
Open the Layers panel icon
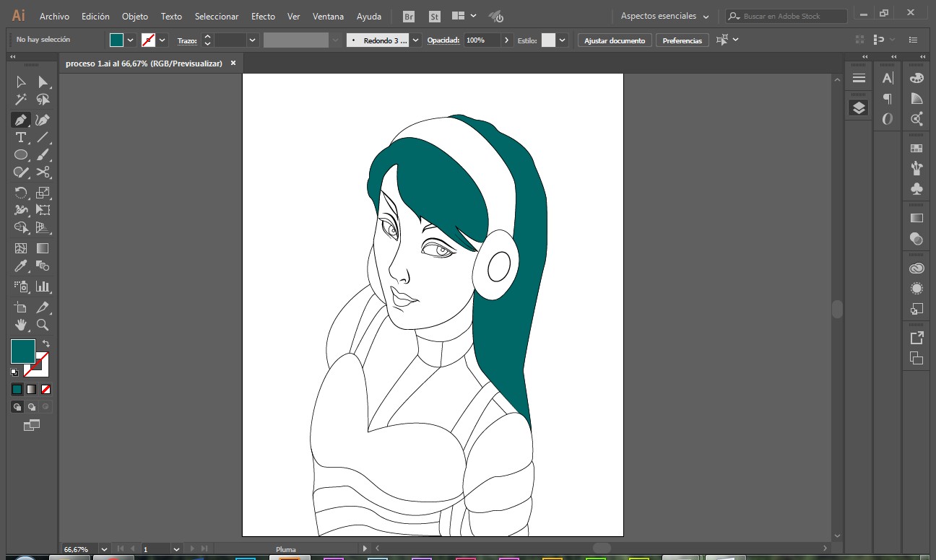859,108
